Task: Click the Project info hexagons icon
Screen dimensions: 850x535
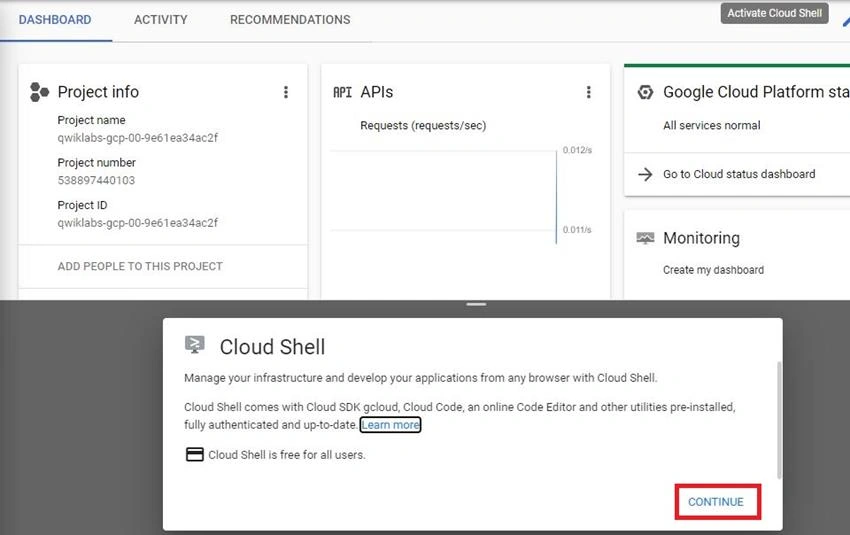Action: pos(39,92)
